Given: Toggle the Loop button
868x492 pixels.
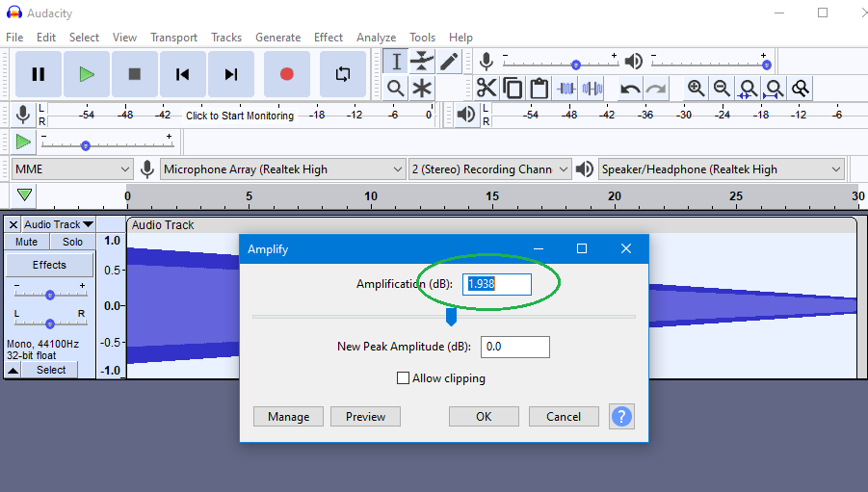Looking at the screenshot, I should pyautogui.click(x=343, y=74).
